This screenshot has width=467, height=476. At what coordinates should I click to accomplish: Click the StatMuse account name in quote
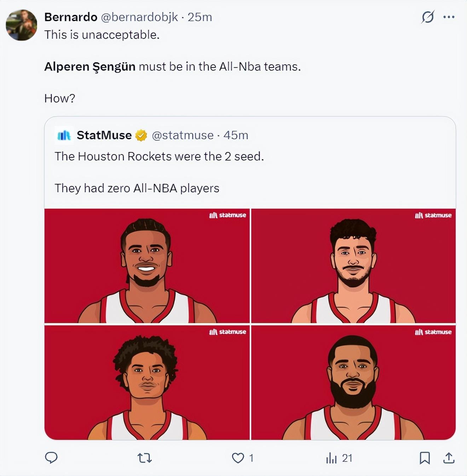(x=104, y=135)
